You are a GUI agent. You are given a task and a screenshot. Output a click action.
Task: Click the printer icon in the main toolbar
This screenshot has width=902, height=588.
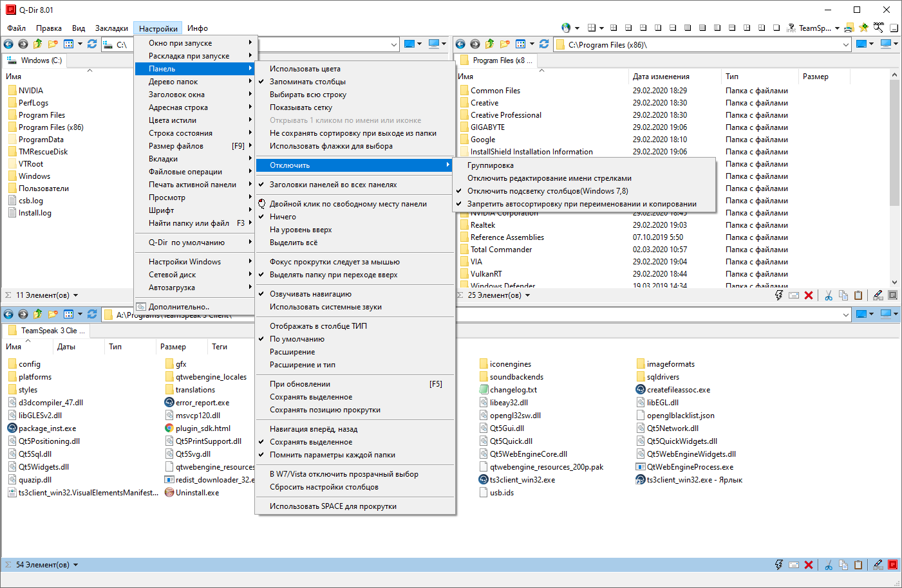pyautogui.click(x=849, y=28)
